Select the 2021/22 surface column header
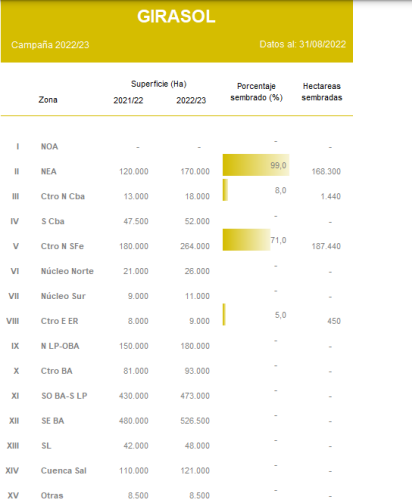412x504 pixels. (x=128, y=100)
